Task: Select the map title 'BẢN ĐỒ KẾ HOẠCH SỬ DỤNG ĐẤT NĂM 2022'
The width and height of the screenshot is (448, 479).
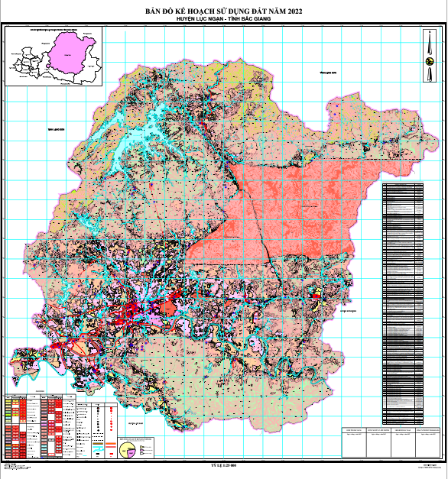Action: pyautogui.click(x=223, y=11)
